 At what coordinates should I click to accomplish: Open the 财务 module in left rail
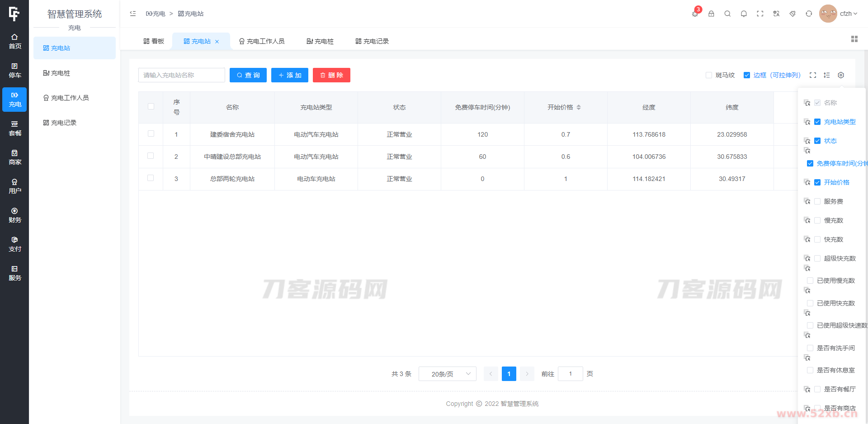[14, 215]
